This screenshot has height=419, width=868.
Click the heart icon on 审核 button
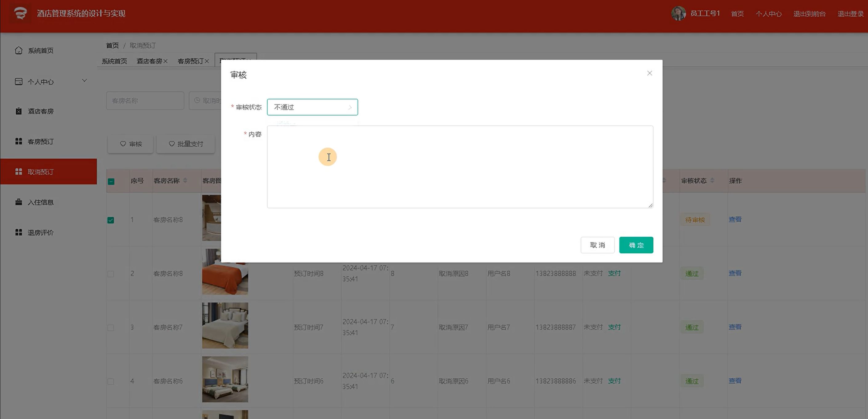coord(123,144)
